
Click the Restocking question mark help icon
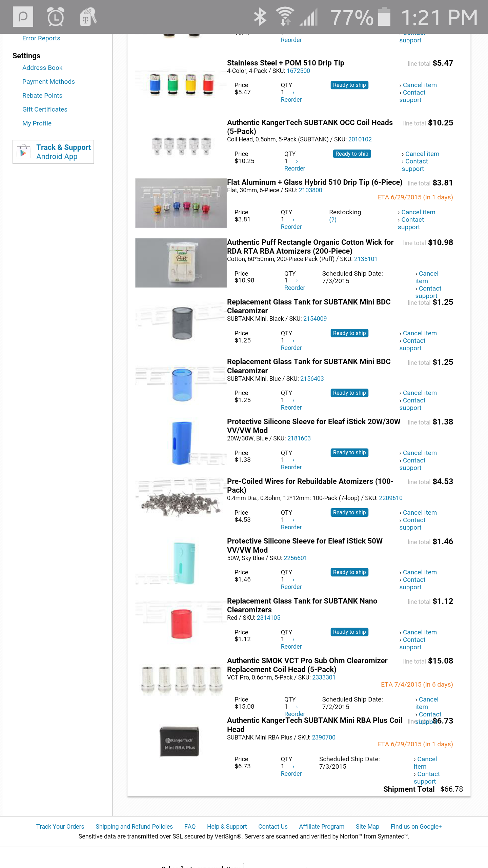tap(333, 220)
